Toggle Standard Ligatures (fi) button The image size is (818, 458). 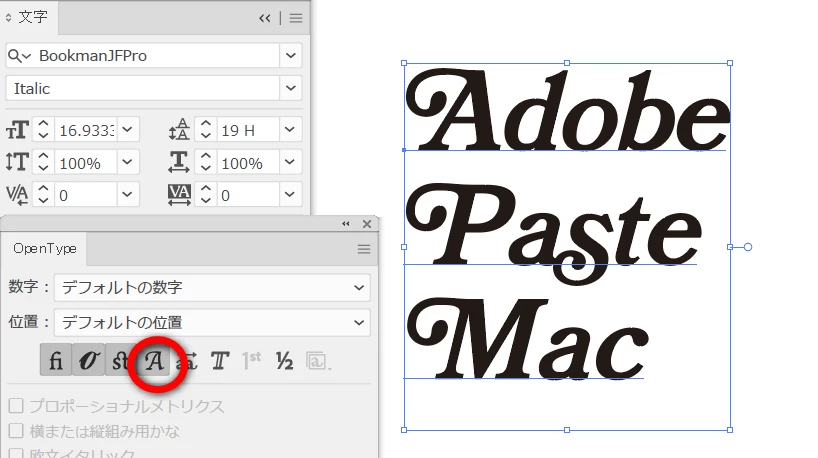(56, 360)
